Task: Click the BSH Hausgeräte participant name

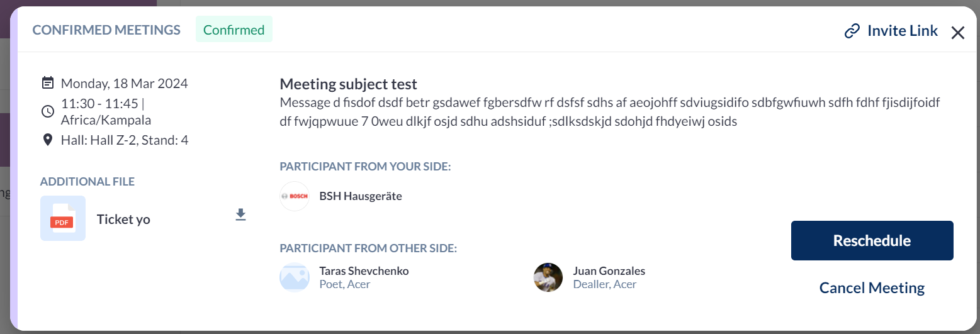Action: coord(361,196)
